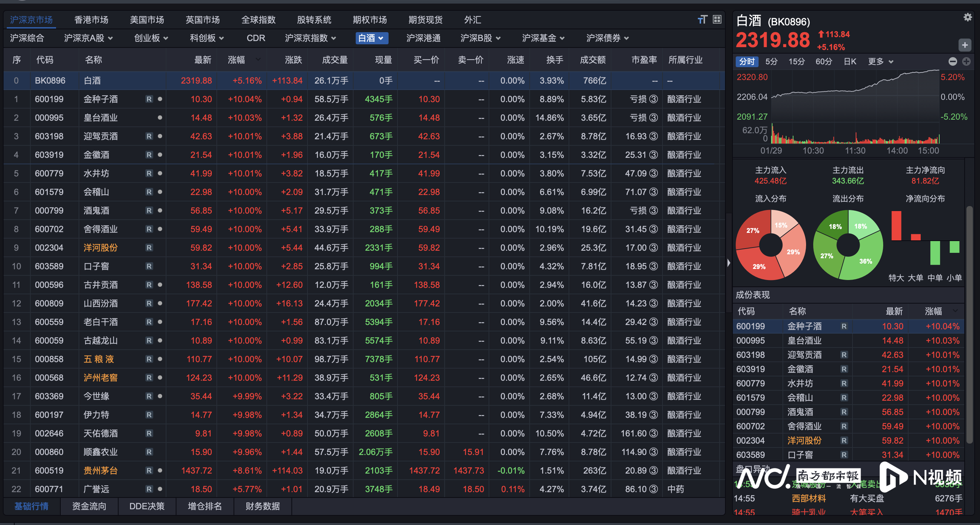Switch chart to 日K period
The width and height of the screenshot is (980, 525).
pyautogui.click(x=850, y=62)
